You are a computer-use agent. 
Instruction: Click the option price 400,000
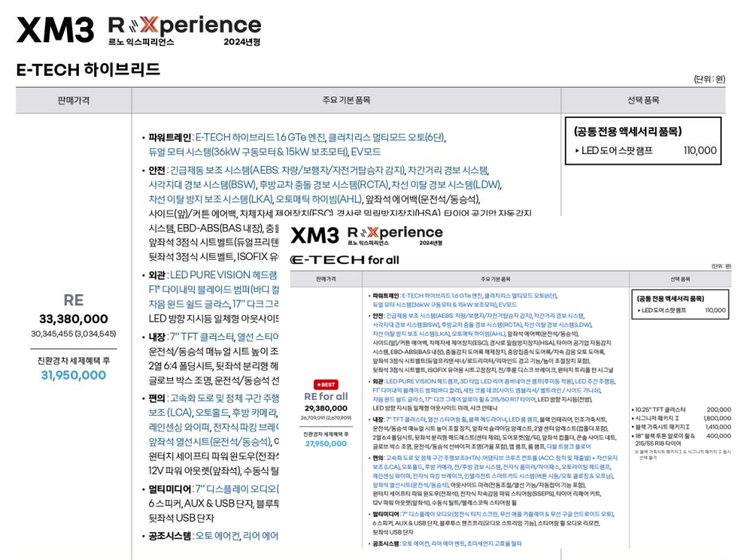click(x=719, y=436)
